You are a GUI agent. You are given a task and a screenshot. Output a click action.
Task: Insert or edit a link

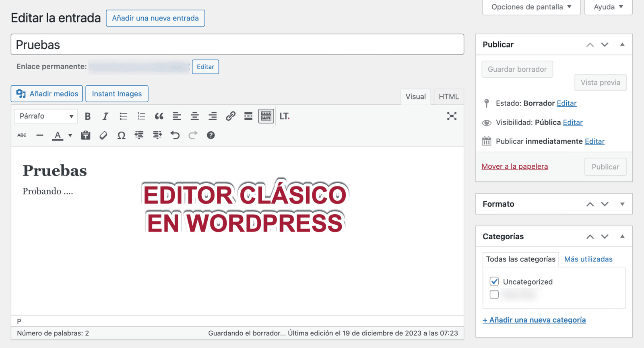(x=230, y=116)
